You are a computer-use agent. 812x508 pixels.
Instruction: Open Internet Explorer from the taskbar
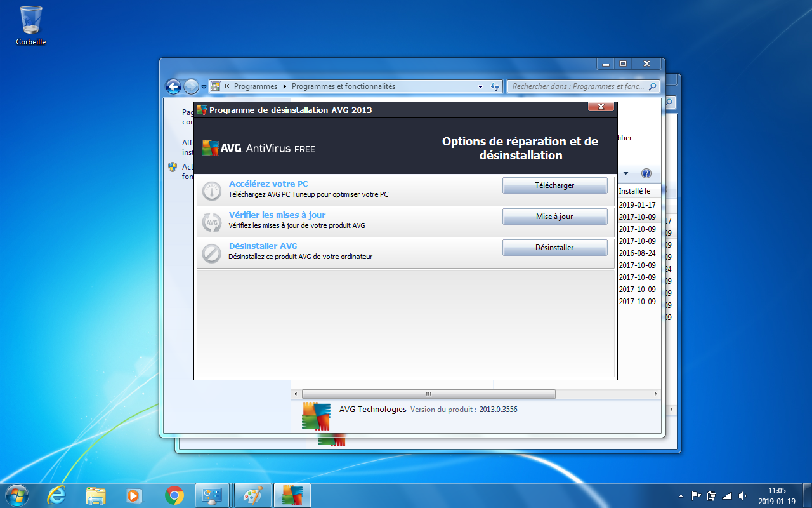(56, 495)
